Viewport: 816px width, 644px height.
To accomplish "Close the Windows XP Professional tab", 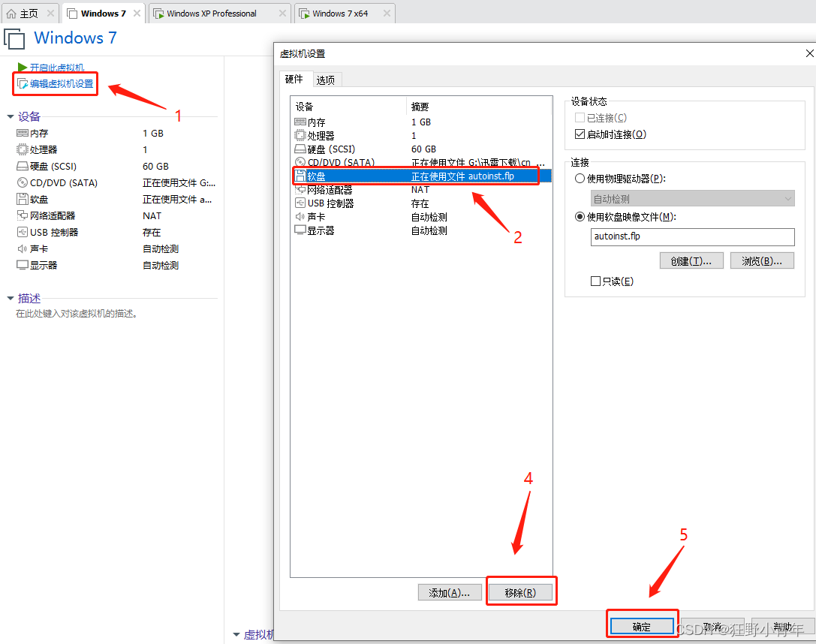I will coord(282,13).
